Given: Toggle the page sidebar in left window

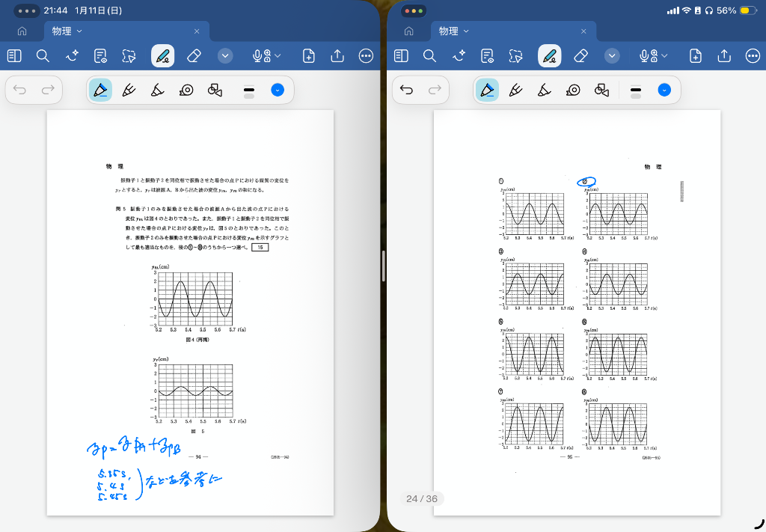Looking at the screenshot, I should click(x=14, y=56).
